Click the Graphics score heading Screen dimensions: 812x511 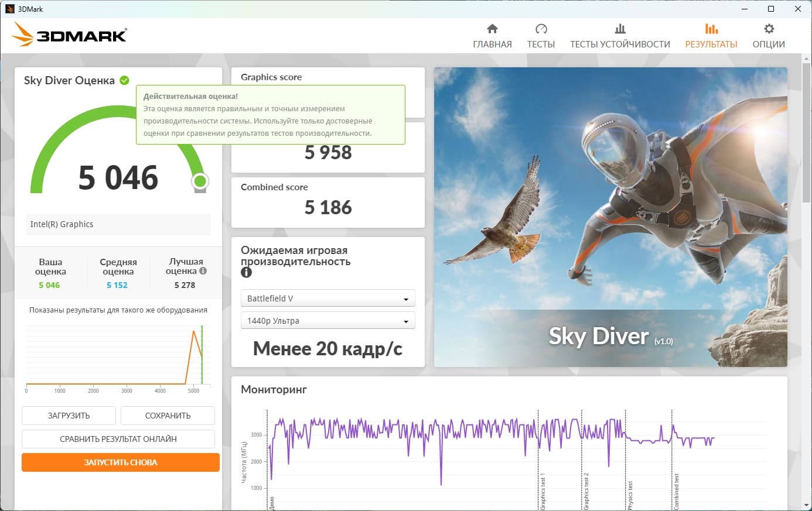click(x=271, y=77)
